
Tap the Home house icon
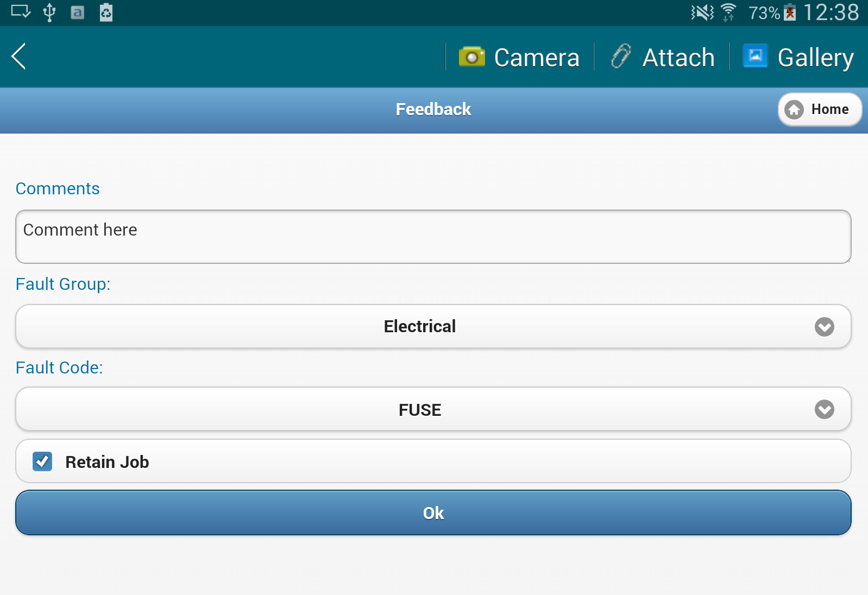click(x=794, y=110)
